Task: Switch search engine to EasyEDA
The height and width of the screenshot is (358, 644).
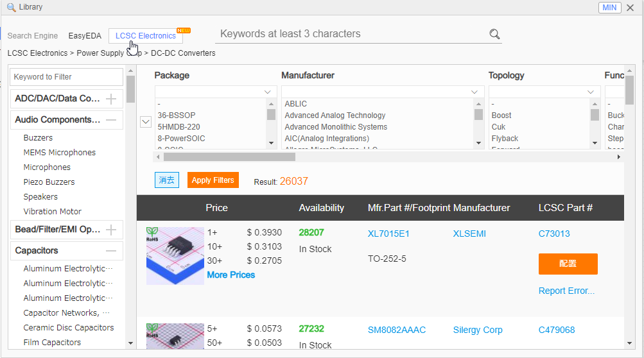Action: [x=85, y=36]
